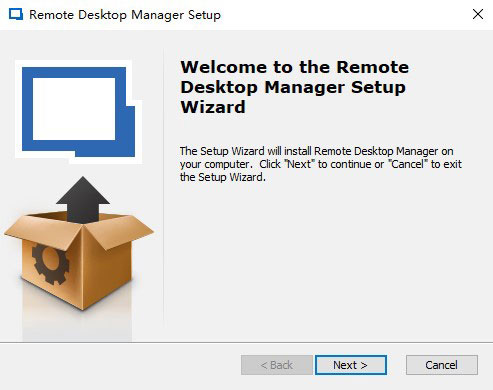
Task: Click the gear emblem on the cardboard box
Action: (50, 264)
